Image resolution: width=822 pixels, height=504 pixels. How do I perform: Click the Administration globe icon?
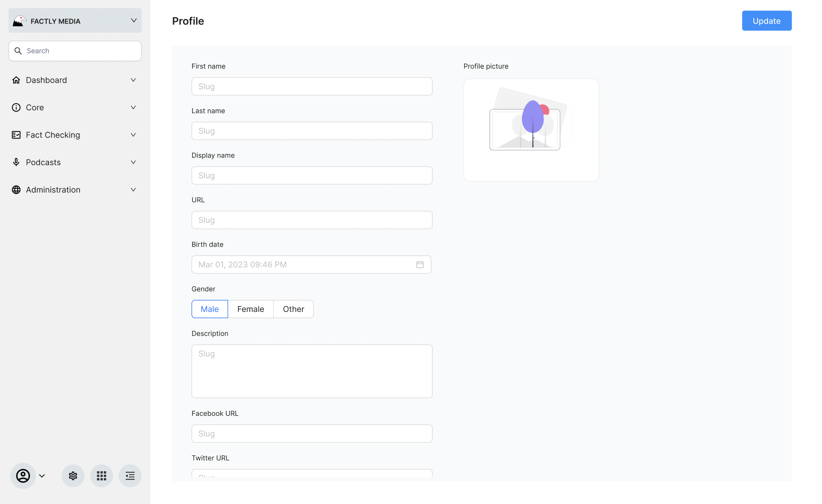coord(16,190)
